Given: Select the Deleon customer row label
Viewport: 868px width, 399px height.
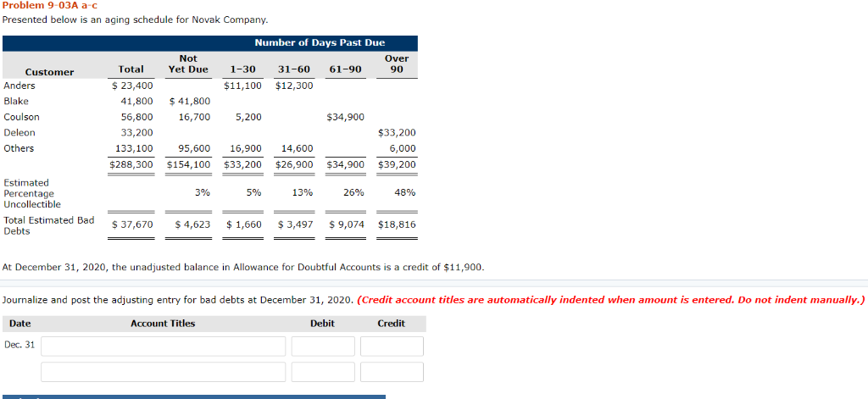Looking at the screenshot, I should click(19, 132).
